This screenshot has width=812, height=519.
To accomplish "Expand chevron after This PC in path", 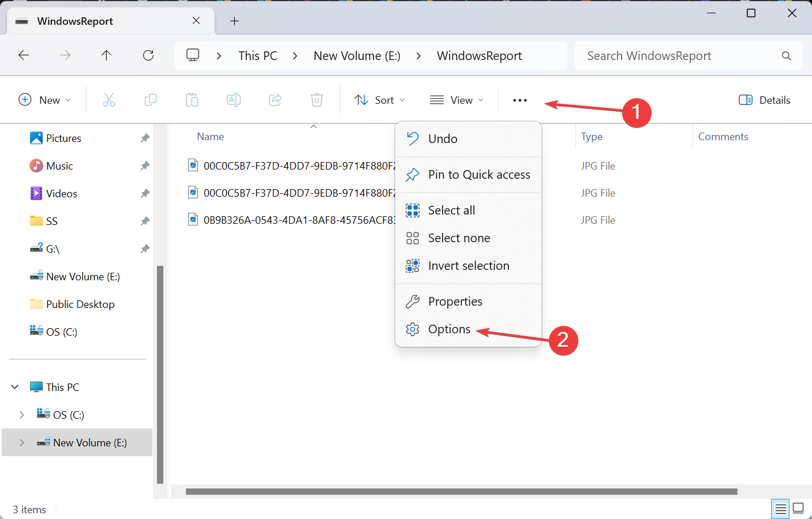I will tap(295, 56).
